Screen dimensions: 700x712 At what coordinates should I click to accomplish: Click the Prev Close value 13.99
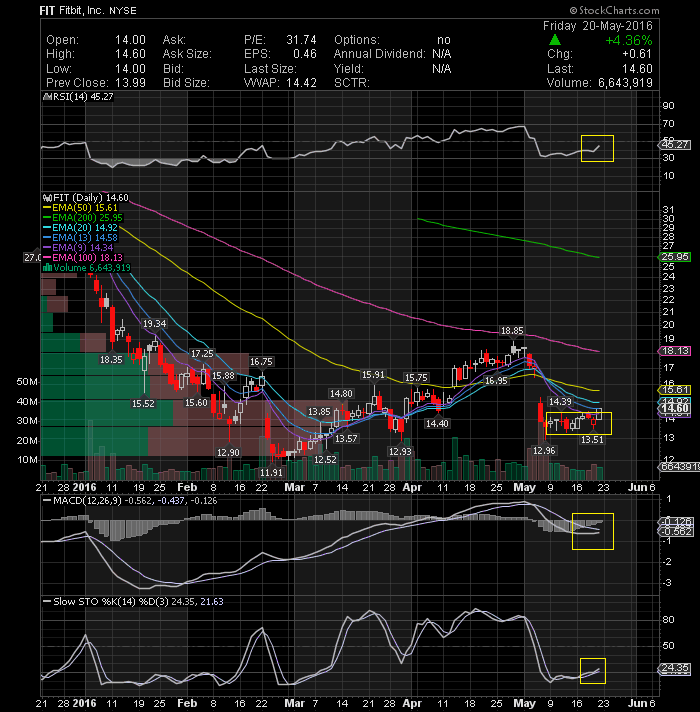coord(130,83)
